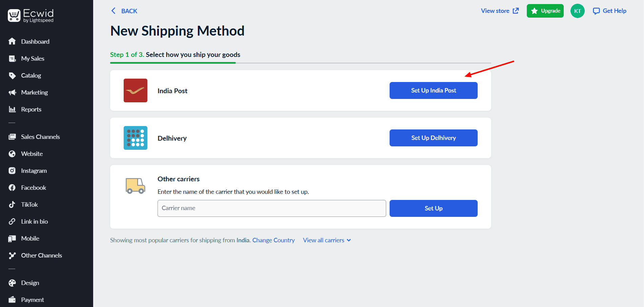Open View store in new window

[500, 11]
